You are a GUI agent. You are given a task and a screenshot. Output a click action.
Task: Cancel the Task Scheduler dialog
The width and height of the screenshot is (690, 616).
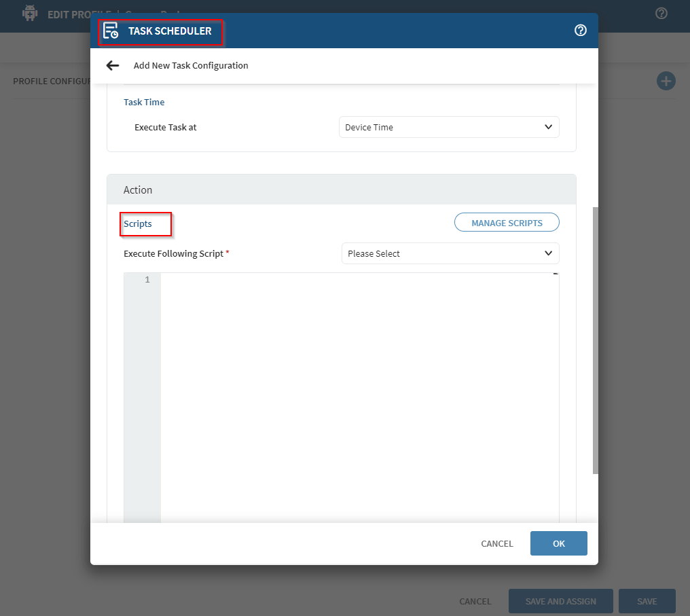tap(497, 543)
